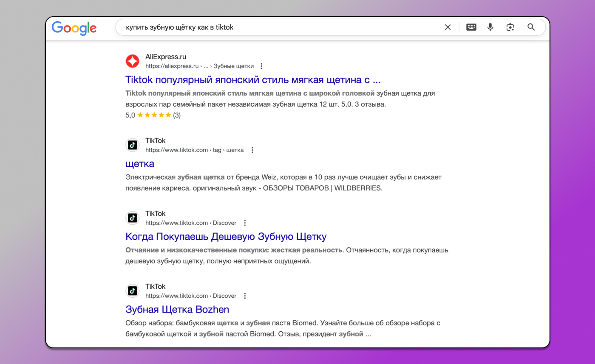Click inside the search input field
Image resolution: width=595 pixels, height=364 pixels.
[x=255, y=27]
